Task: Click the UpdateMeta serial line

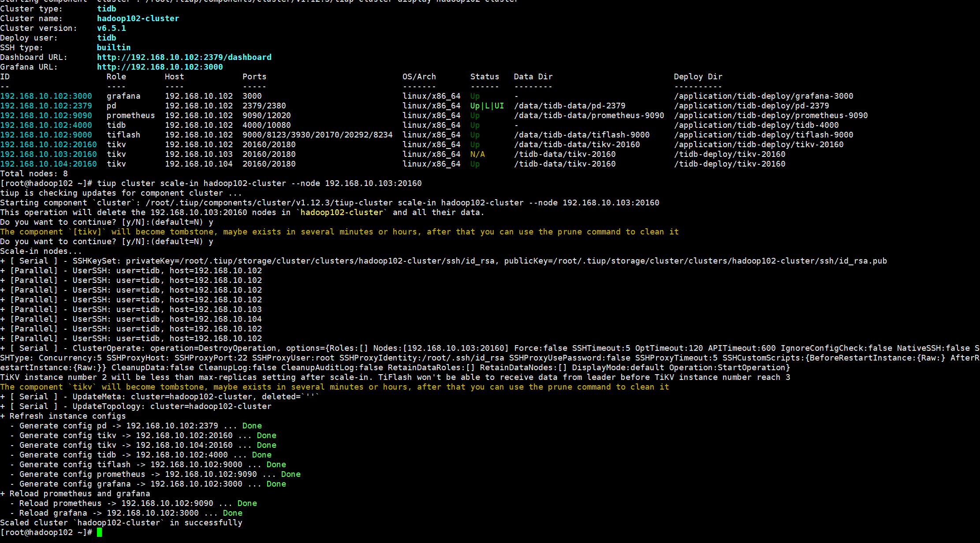Action: coord(160,397)
